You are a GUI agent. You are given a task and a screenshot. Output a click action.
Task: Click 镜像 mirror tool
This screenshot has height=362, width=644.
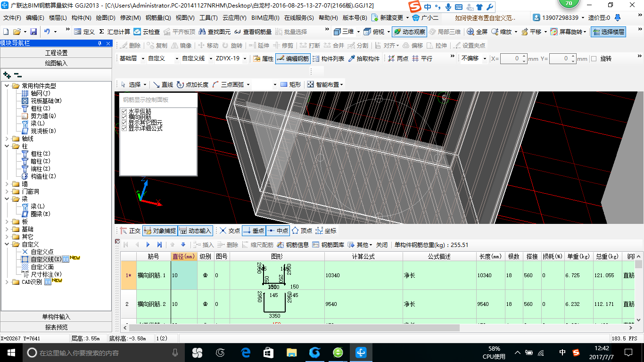coord(181,45)
